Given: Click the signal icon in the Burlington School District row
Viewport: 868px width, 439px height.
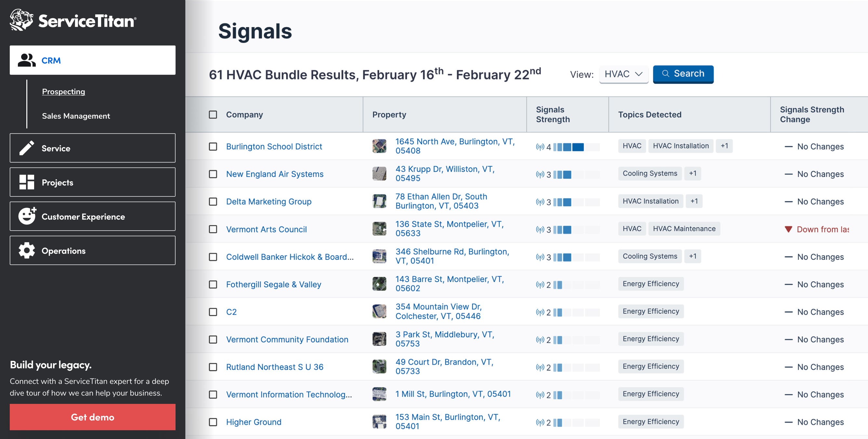Looking at the screenshot, I should [540, 147].
